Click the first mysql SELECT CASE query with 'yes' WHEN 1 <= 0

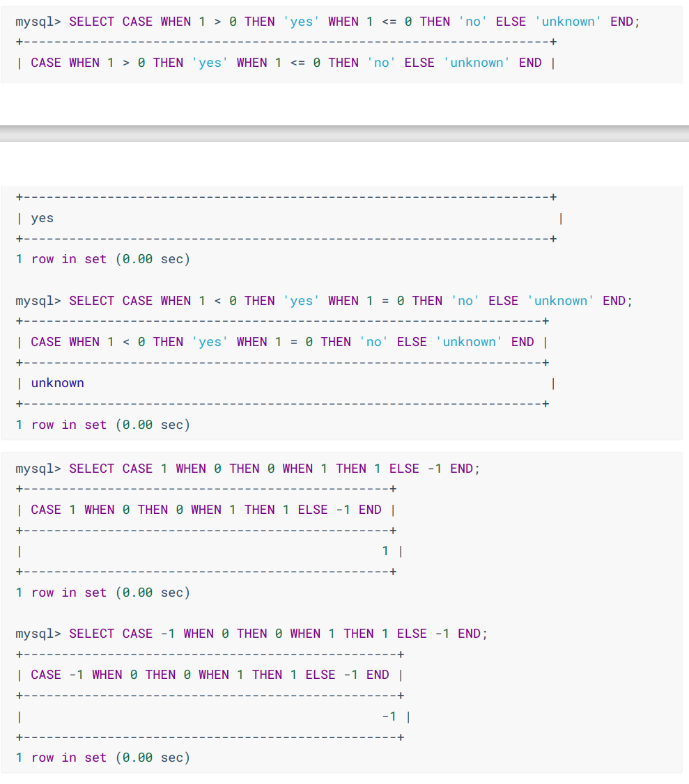pos(327,22)
